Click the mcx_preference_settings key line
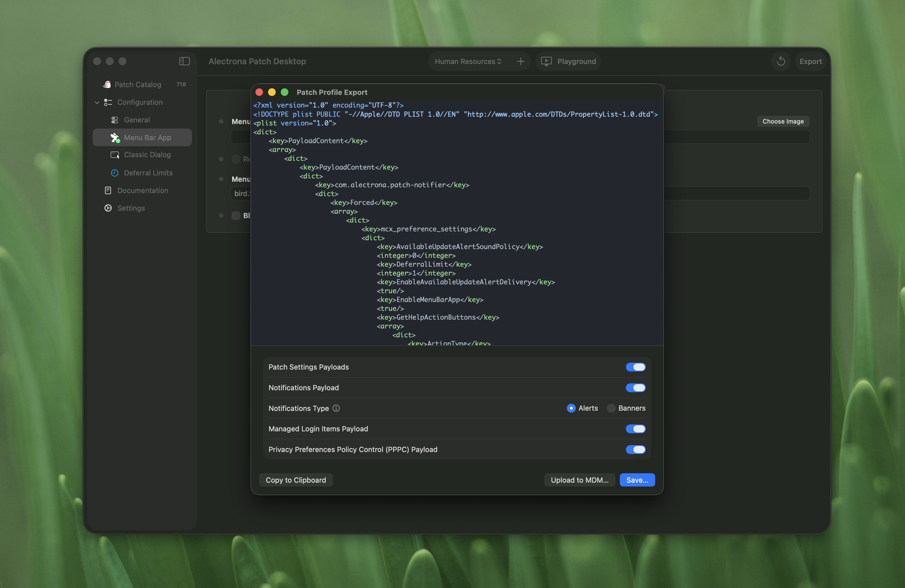Screen dimensions: 905x588 click(429, 229)
